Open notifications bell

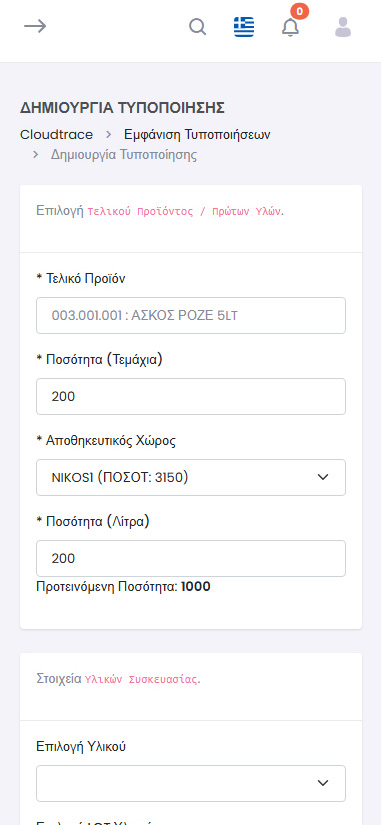tap(290, 27)
